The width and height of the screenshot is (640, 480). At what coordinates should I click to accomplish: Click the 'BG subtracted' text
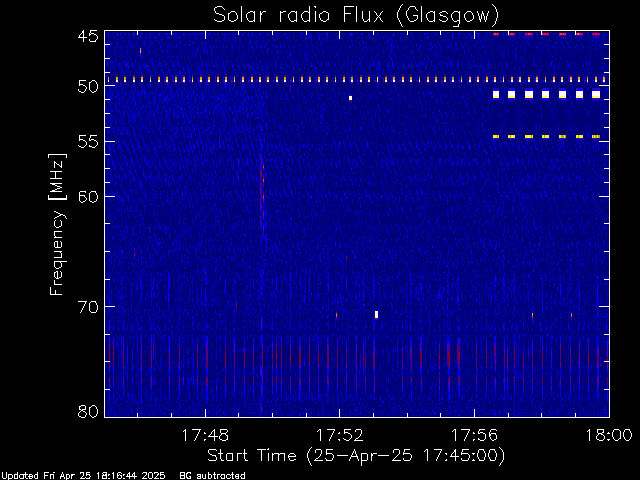pos(213,476)
